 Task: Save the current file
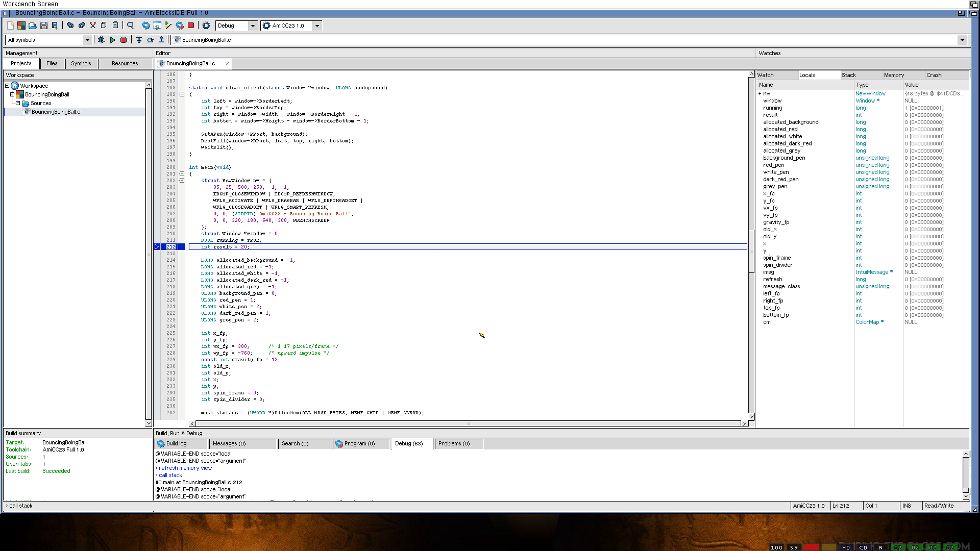coord(44,26)
